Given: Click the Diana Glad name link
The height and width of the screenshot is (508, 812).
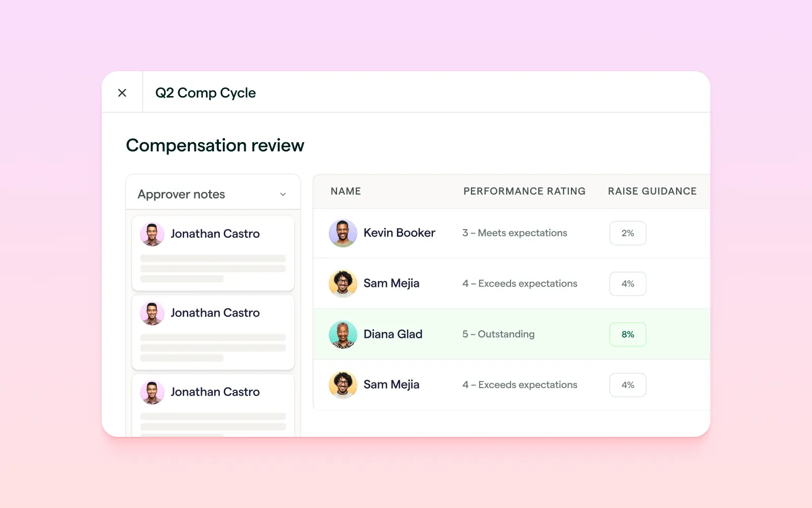Looking at the screenshot, I should point(393,334).
